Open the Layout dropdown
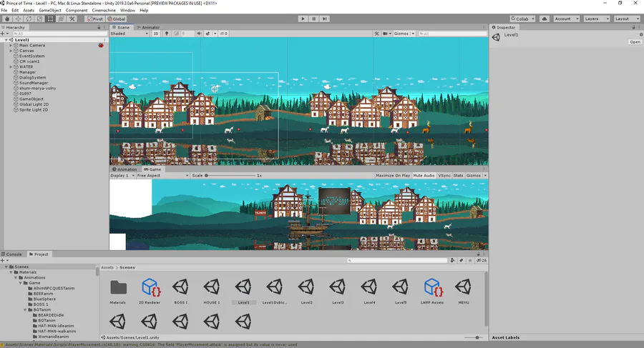Image resolution: width=644 pixels, height=348 pixels. point(627,19)
